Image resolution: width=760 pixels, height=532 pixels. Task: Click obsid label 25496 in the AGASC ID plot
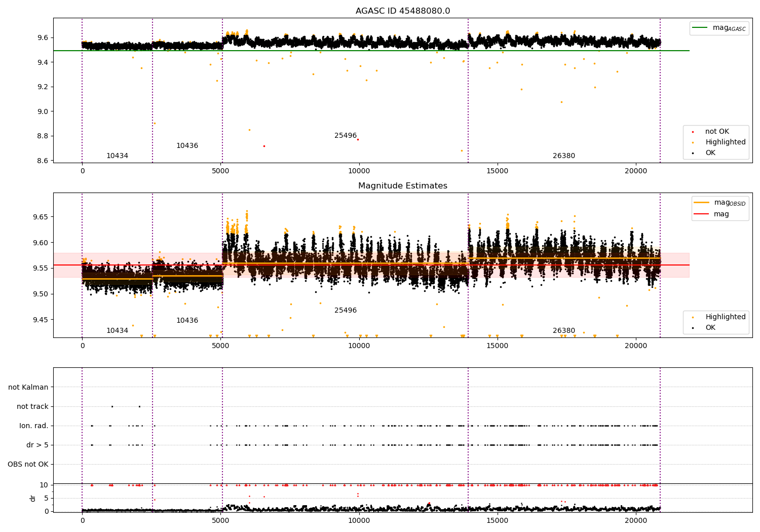point(346,136)
